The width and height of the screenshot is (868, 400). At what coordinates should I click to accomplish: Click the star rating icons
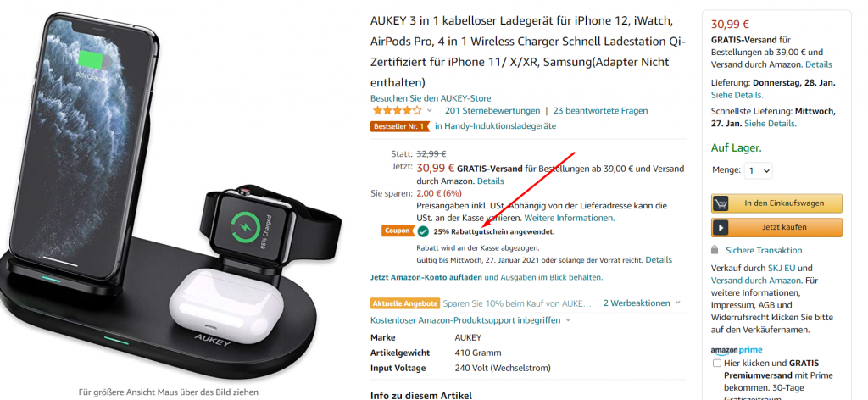(397, 111)
